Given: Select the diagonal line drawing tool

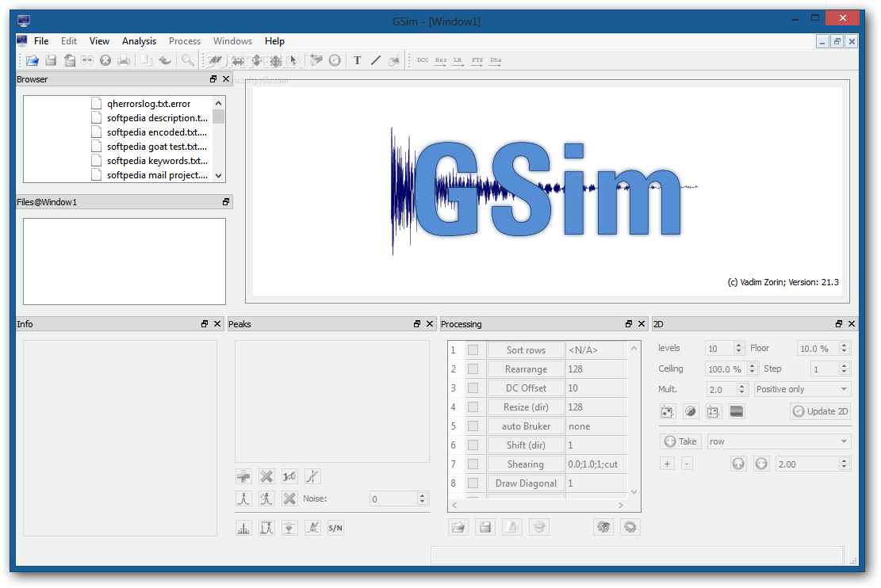Looking at the screenshot, I should (x=376, y=60).
